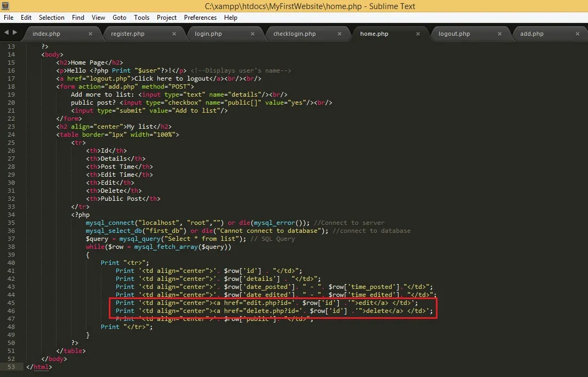Open the Tools menu
This screenshot has width=588, height=377.
point(141,18)
